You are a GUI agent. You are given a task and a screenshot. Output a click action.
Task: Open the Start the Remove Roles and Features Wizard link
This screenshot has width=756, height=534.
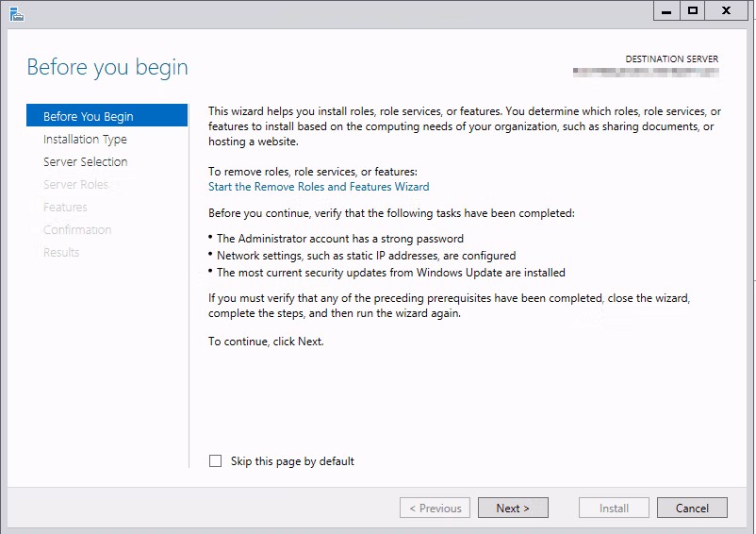[x=319, y=187]
